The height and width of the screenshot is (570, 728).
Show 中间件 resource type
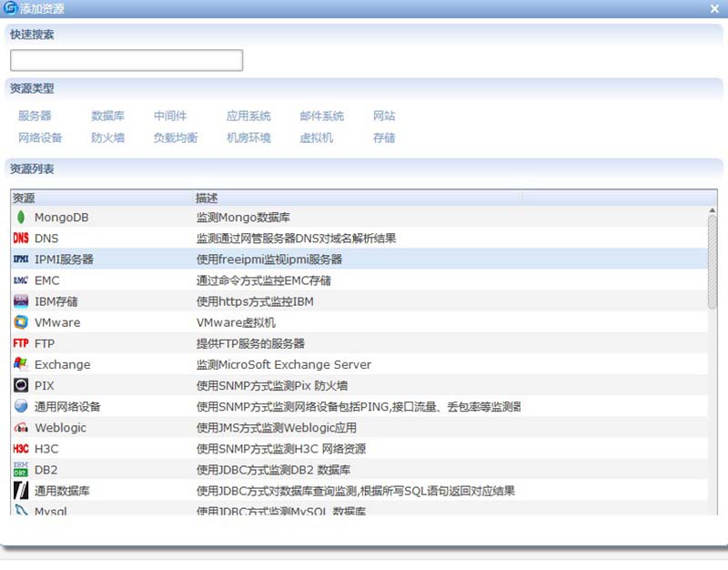pos(170,117)
